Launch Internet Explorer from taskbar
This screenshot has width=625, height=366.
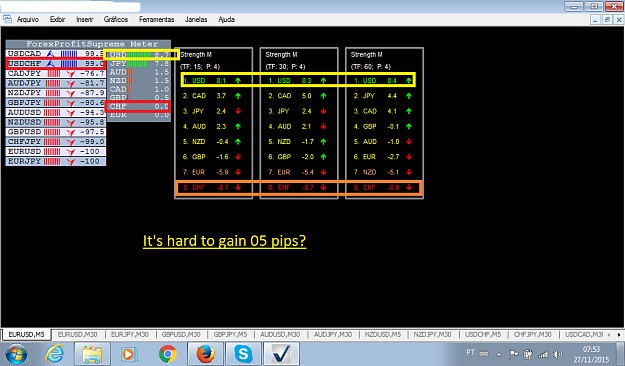coord(55,354)
